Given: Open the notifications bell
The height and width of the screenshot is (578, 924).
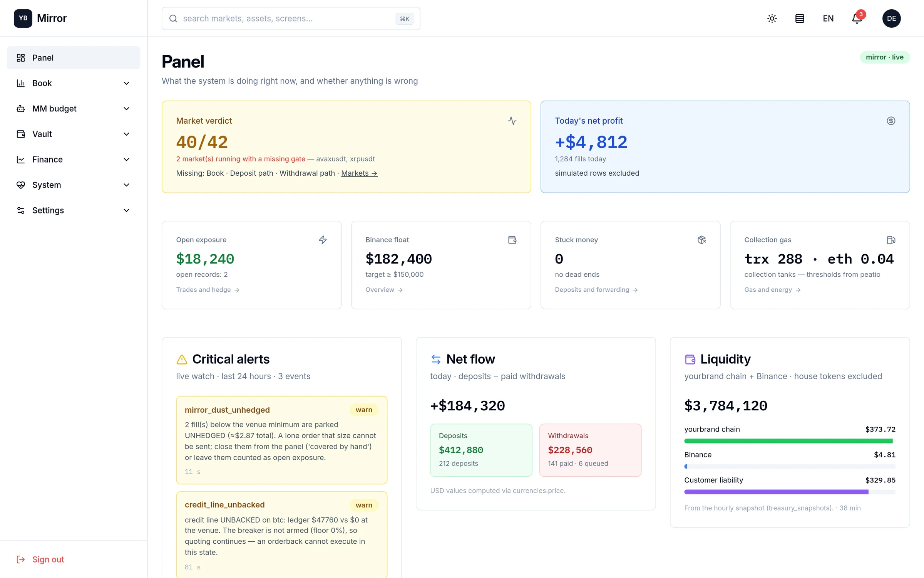Looking at the screenshot, I should [857, 18].
